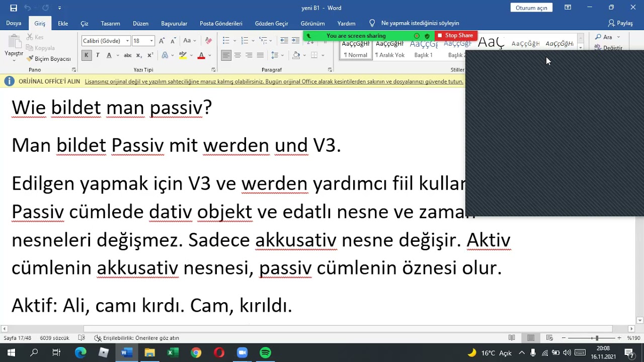Switch to print layout view
Viewport: 644px width, 362px height.
click(531, 338)
